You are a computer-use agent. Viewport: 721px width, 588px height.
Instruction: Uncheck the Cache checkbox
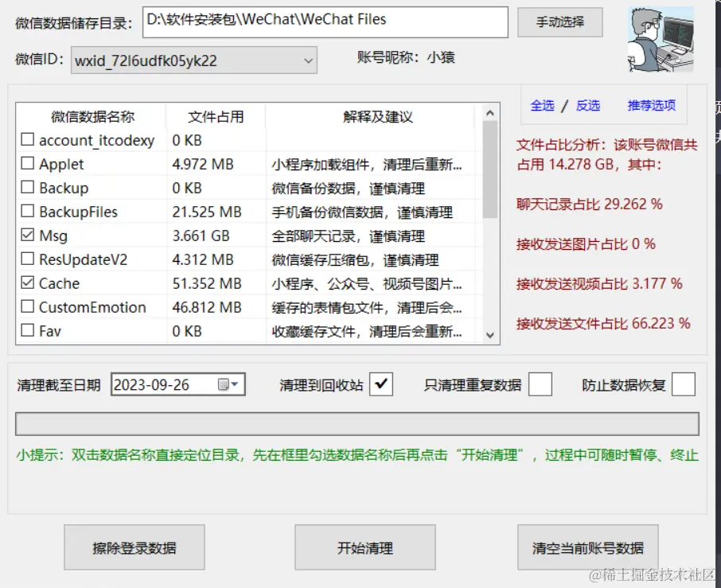tap(28, 282)
